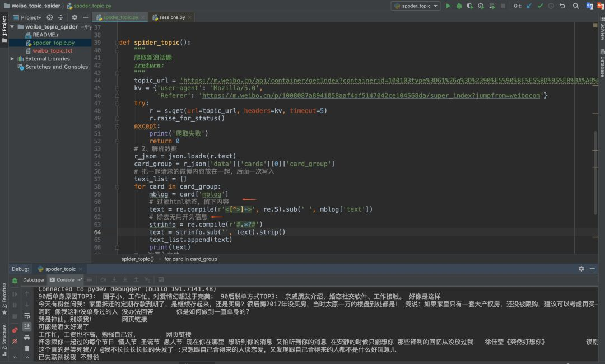The image size is (605, 364).
Task: Mute breakpoints with the crossed-out circle
Action: pos(15,341)
